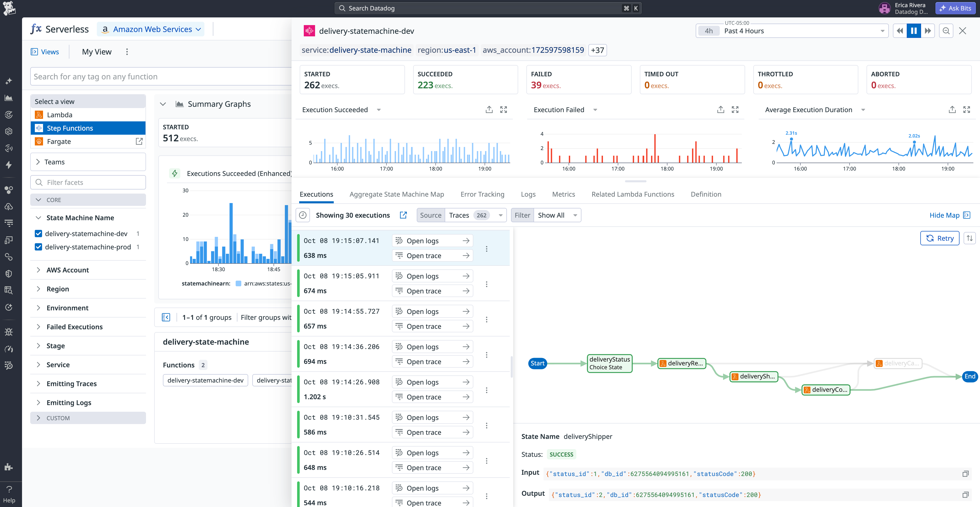
Task: Pause live time updates
Action: point(914,31)
